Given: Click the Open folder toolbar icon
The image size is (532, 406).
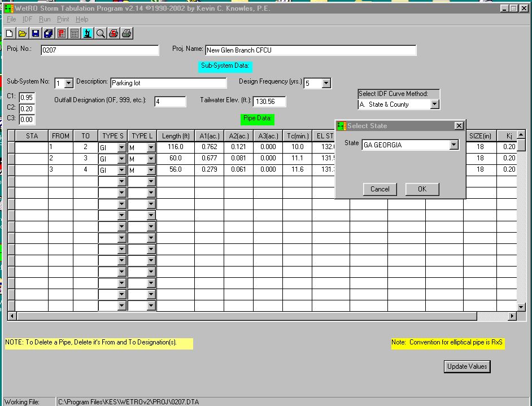Looking at the screenshot, I should point(23,33).
